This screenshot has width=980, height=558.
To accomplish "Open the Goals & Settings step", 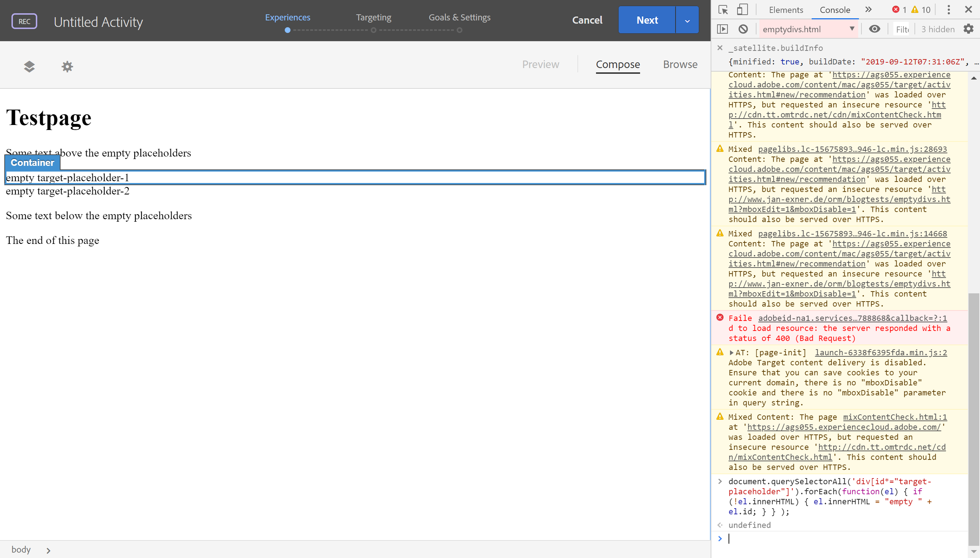I will click(459, 17).
